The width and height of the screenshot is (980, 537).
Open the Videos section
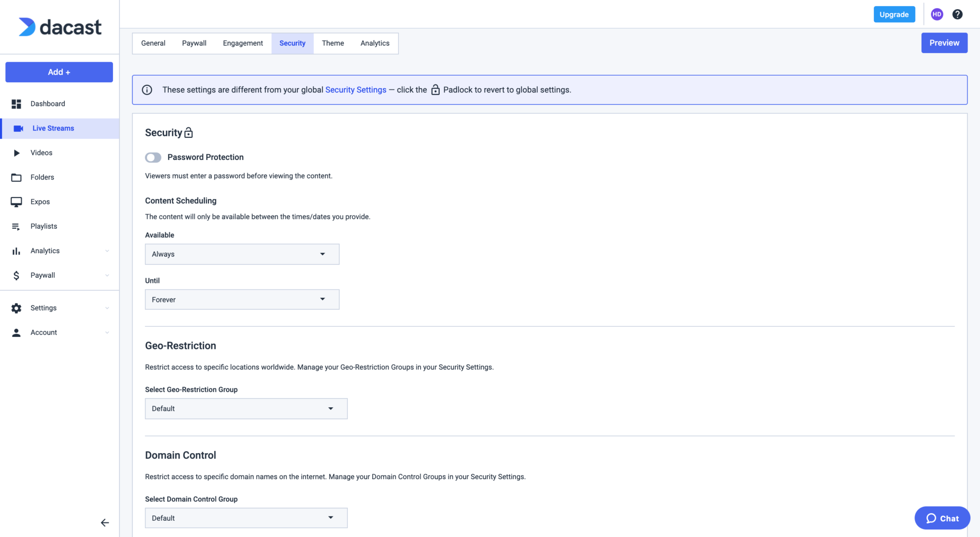tap(41, 152)
